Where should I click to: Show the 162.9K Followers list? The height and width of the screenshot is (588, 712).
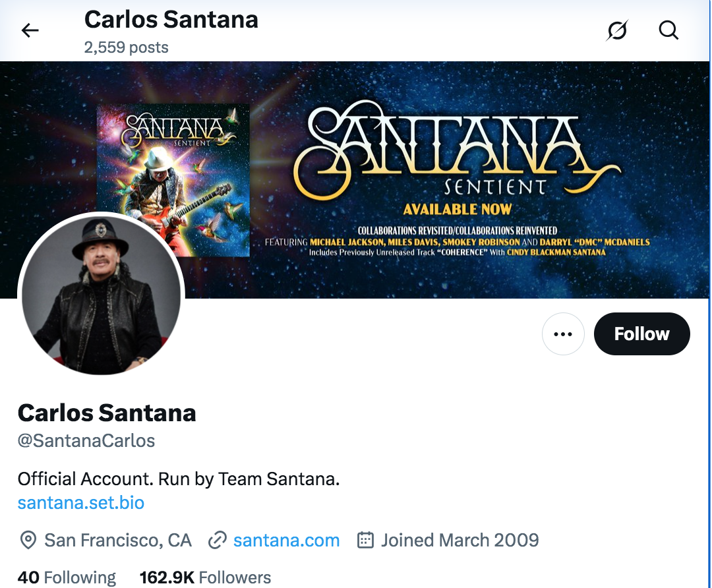[205, 578]
